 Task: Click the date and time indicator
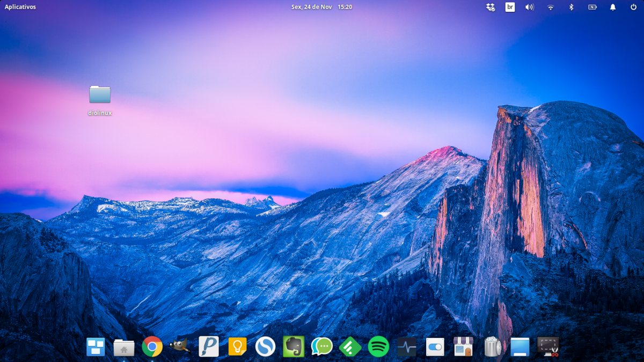[x=321, y=7]
